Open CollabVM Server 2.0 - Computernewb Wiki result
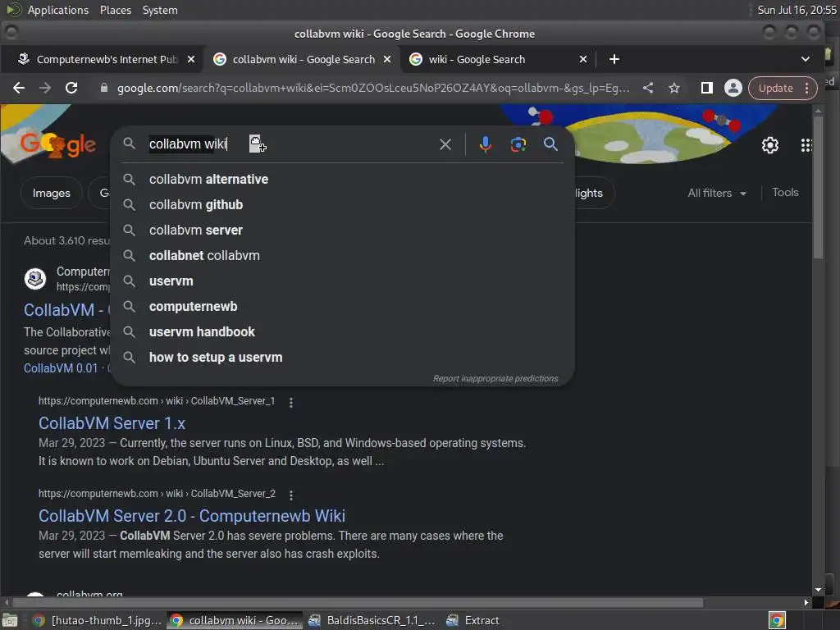 (x=192, y=516)
